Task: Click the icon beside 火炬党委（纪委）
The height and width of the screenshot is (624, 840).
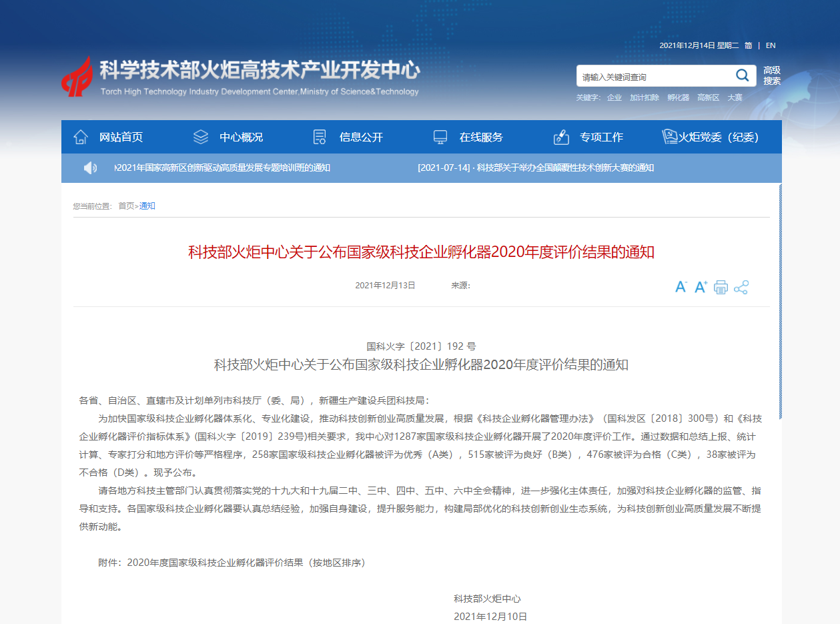Action: [669, 137]
